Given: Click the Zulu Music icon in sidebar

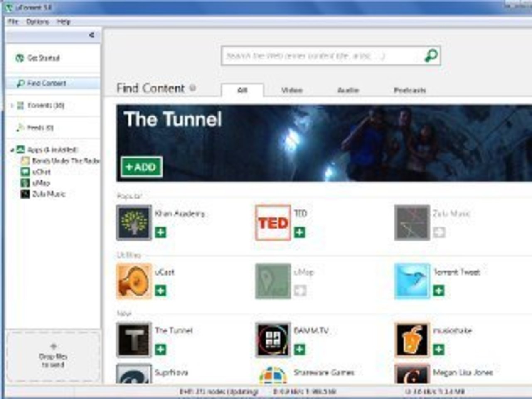Looking at the screenshot, I should tap(25, 194).
